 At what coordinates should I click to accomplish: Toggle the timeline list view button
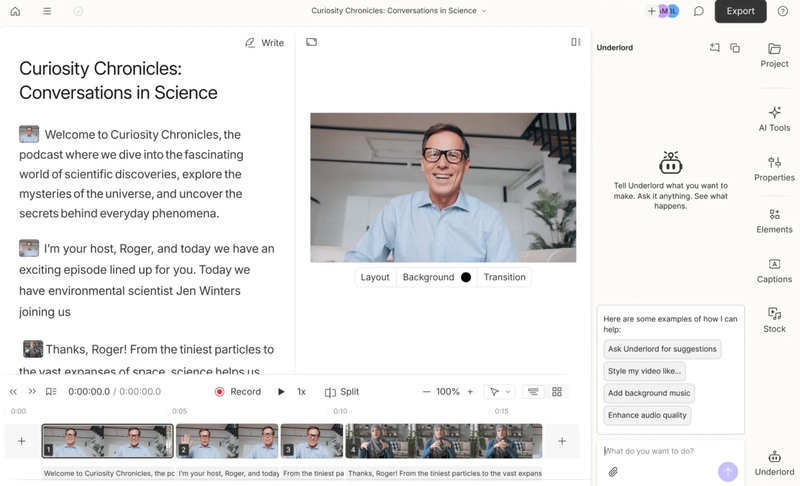[533, 392]
